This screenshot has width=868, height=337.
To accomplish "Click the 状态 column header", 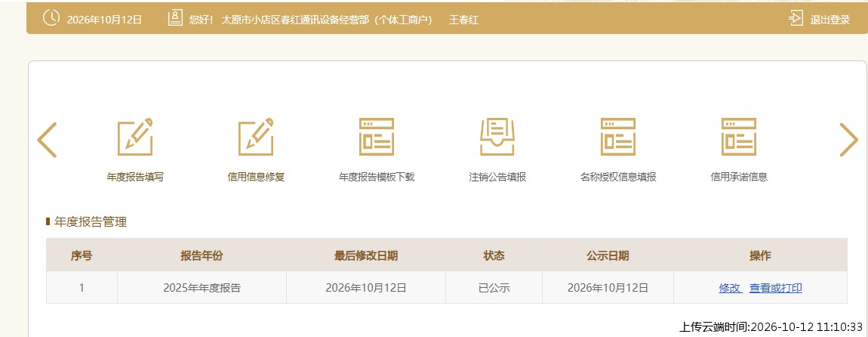I will coord(494,255).
